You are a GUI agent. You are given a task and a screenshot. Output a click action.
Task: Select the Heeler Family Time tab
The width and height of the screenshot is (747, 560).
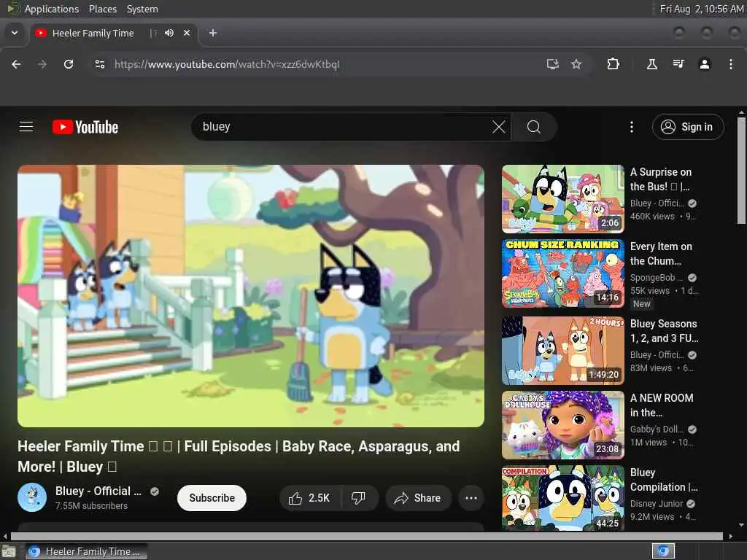(93, 34)
